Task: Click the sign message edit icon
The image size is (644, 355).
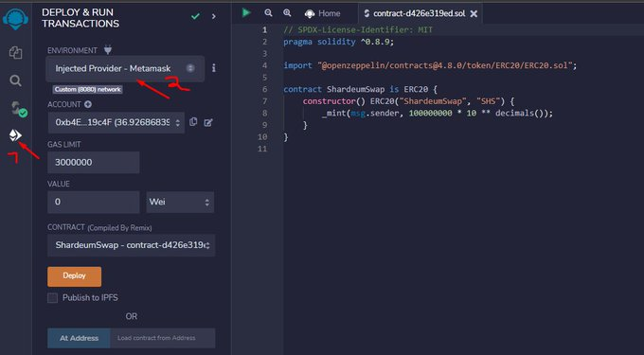Action: (x=208, y=122)
